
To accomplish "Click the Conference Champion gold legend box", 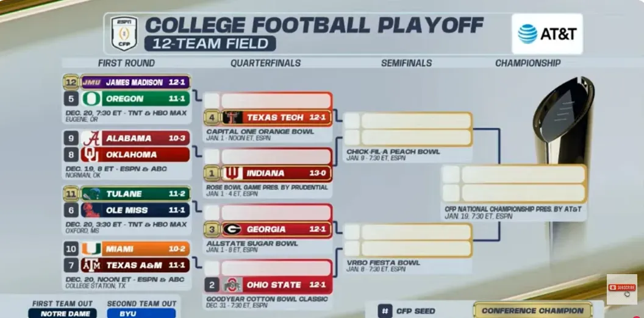I will [x=532, y=311].
